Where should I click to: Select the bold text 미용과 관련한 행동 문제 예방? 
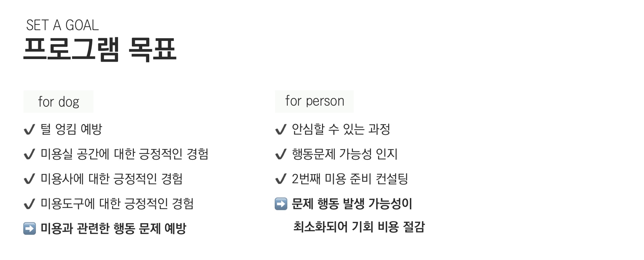tap(113, 228)
